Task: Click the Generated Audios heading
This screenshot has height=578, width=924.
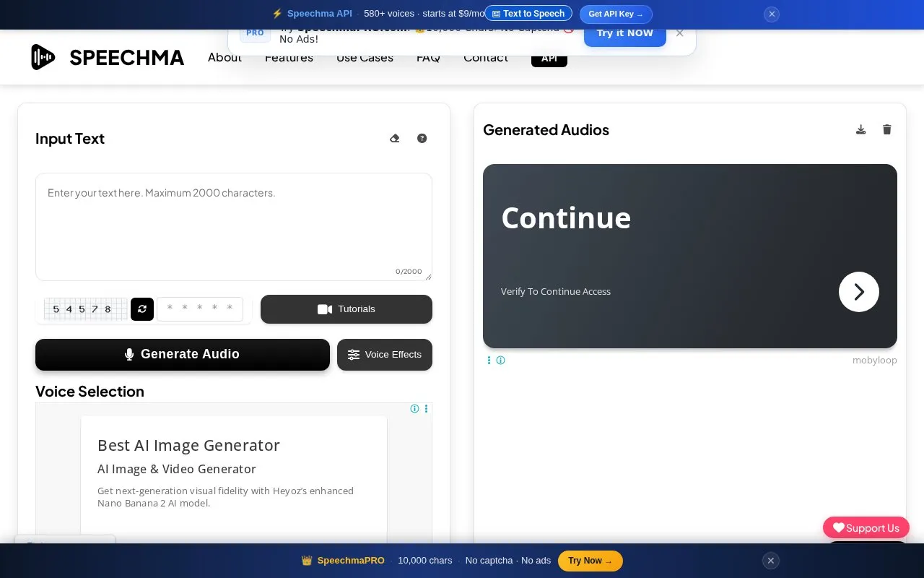Action: tap(546, 130)
